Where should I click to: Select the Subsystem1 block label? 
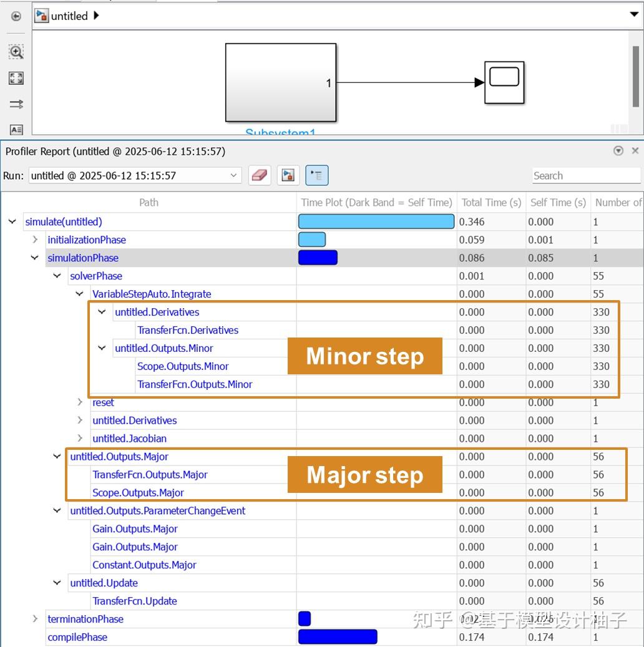[x=281, y=131]
